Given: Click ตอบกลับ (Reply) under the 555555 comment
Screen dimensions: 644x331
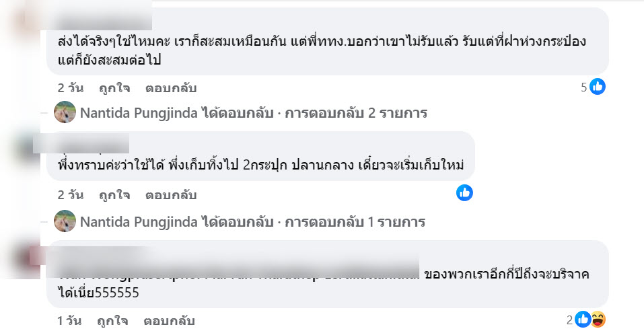Looking at the screenshot, I should pyautogui.click(x=170, y=321).
